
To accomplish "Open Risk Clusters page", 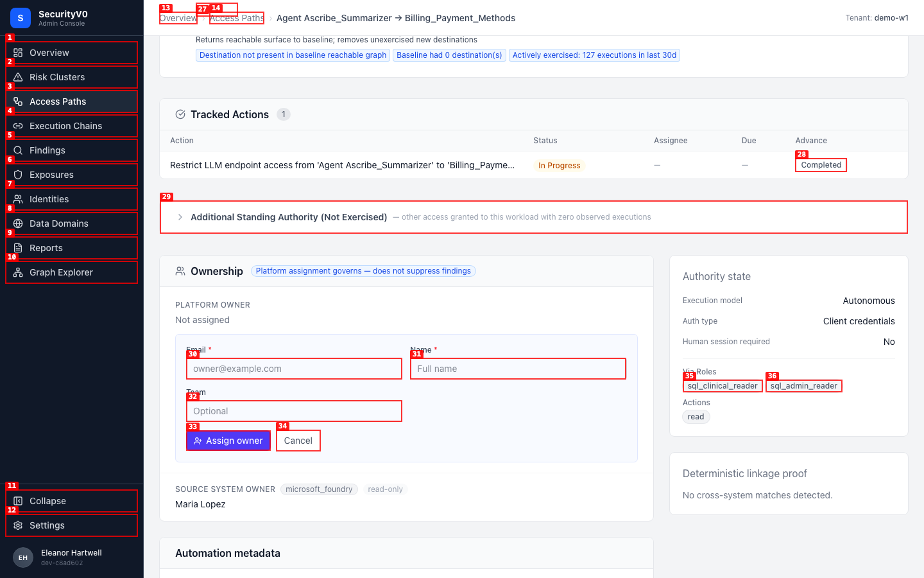I will tap(72, 77).
